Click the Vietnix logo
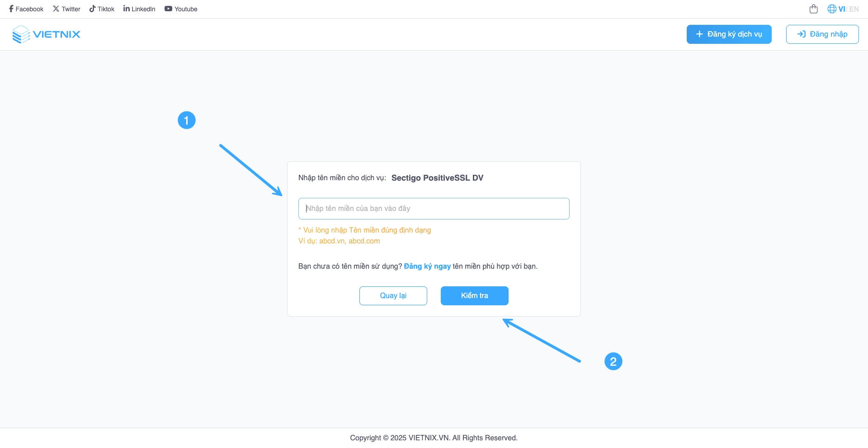Image resolution: width=868 pixels, height=448 pixels. pos(47,34)
